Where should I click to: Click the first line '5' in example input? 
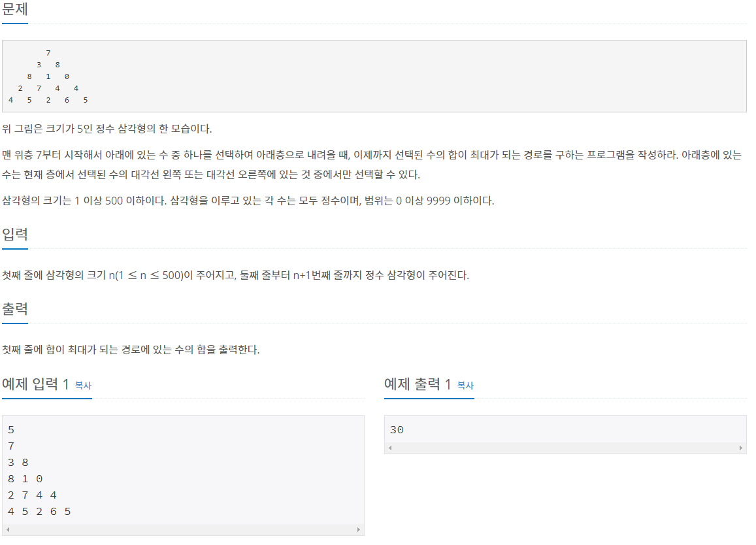(x=11, y=430)
